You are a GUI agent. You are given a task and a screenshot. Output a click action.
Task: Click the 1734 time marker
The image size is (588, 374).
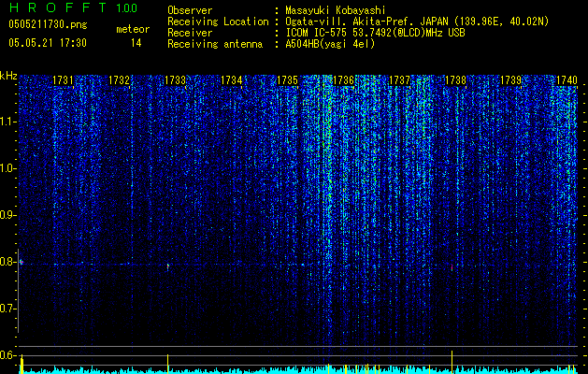coord(232,80)
